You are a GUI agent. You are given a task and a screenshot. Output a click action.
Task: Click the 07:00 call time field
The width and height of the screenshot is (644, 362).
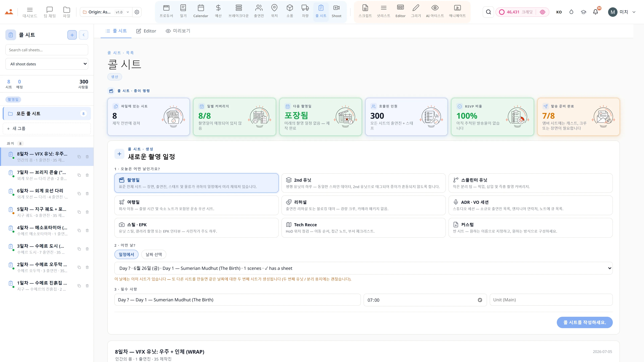(425, 300)
